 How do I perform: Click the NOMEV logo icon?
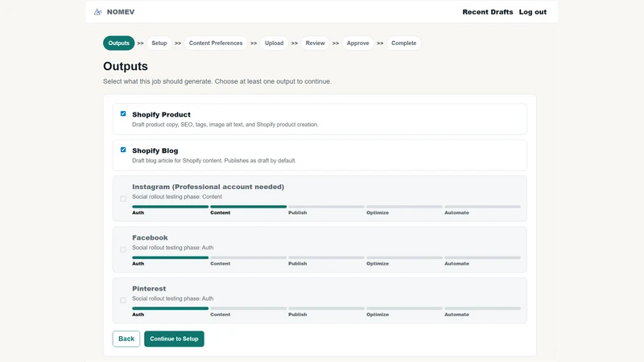(97, 12)
